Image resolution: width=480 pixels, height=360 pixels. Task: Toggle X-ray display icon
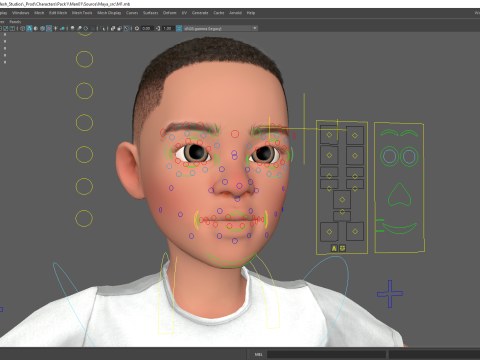(x=113, y=28)
